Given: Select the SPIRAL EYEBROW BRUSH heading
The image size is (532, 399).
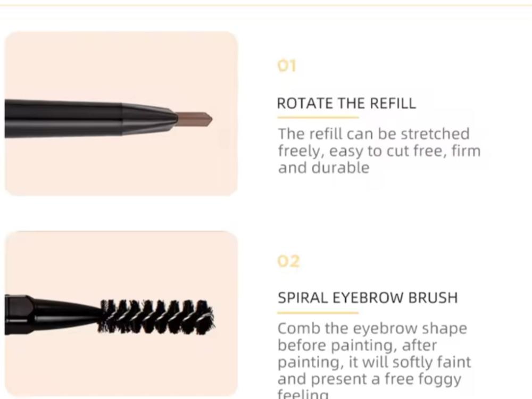Looking at the screenshot, I should click(x=368, y=297).
